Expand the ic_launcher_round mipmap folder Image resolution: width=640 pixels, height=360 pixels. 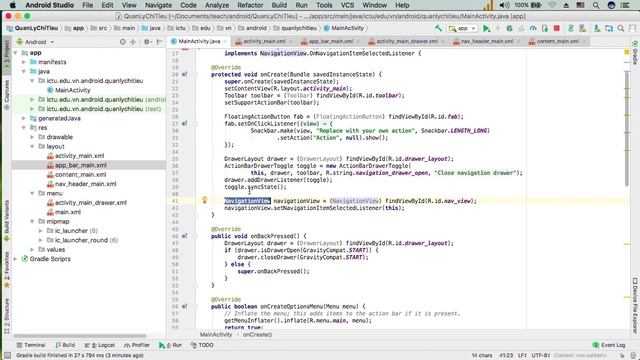click(40, 240)
